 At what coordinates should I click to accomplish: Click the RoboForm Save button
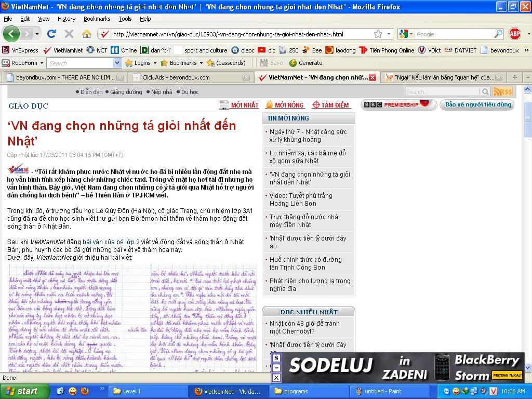271,63
